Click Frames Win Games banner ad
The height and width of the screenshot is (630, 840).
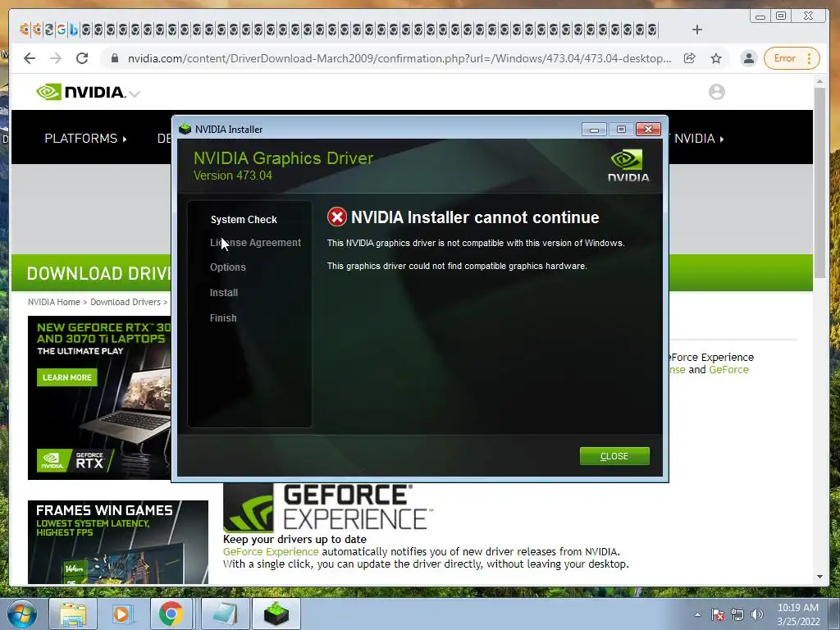(118, 541)
